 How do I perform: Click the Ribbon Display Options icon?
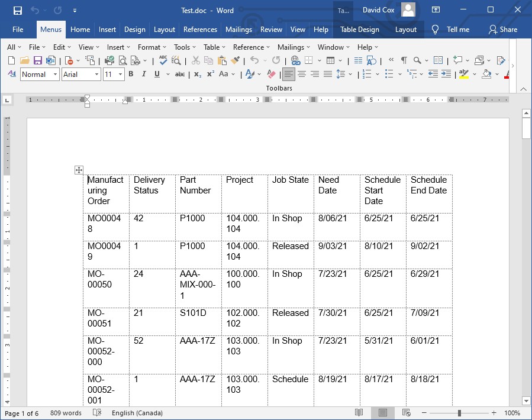click(436, 9)
